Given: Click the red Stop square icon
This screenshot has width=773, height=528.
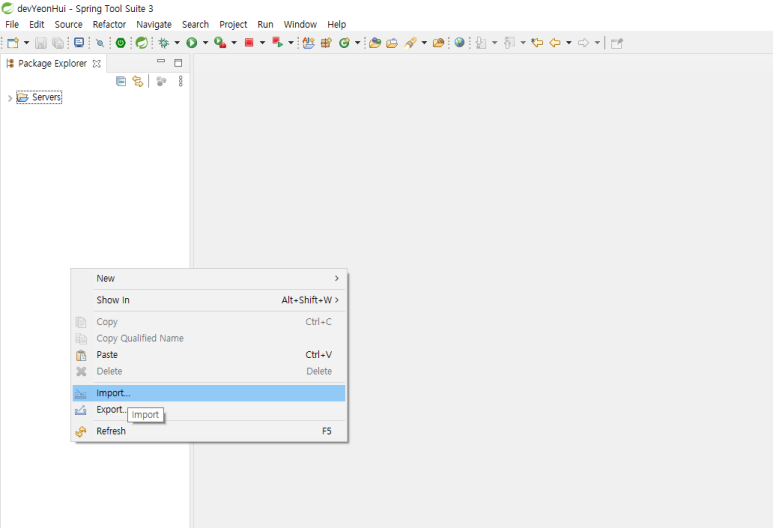Looking at the screenshot, I should pyautogui.click(x=249, y=43).
